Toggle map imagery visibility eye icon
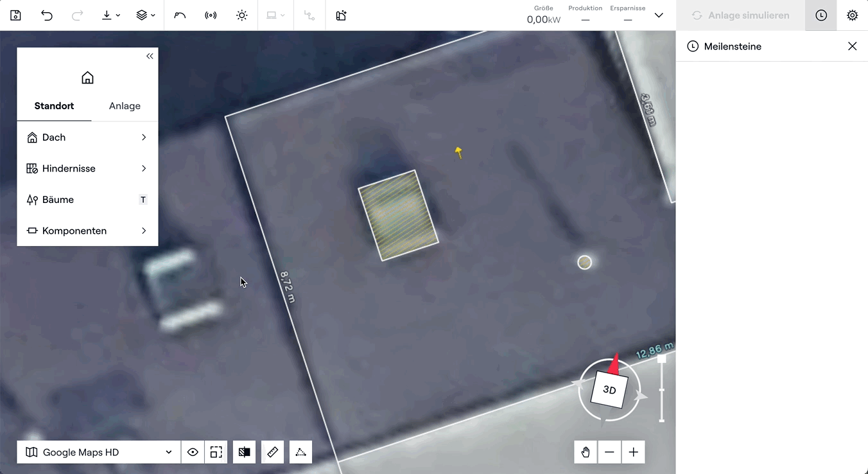The width and height of the screenshot is (868, 474). pos(193,452)
